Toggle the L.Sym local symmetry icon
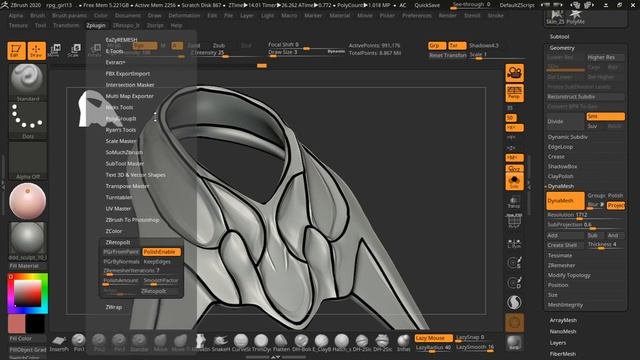 pyautogui.click(x=514, y=243)
